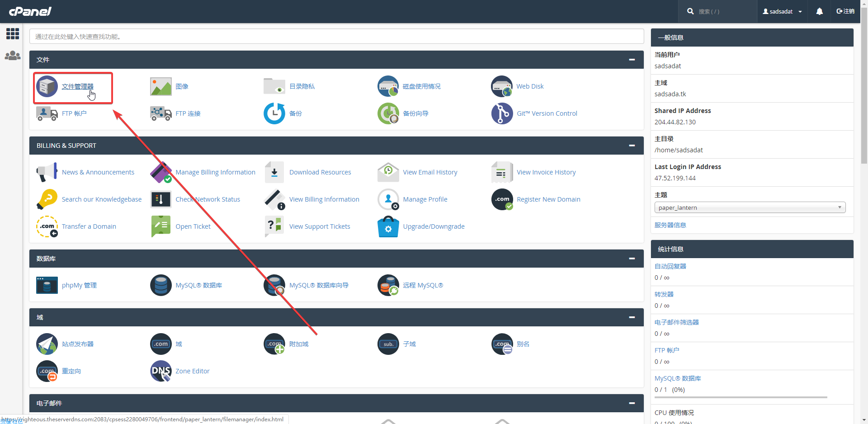The image size is (868, 424).
Task: Open the 主题 paper_lantern theme dropdown
Action: pyautogui.click(x=750, y=207)
